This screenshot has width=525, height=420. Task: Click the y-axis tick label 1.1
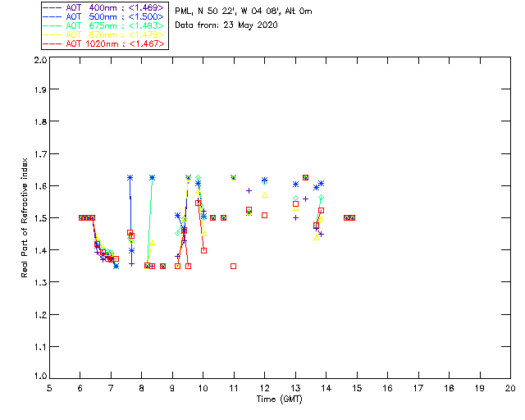[x=41, y=347]
